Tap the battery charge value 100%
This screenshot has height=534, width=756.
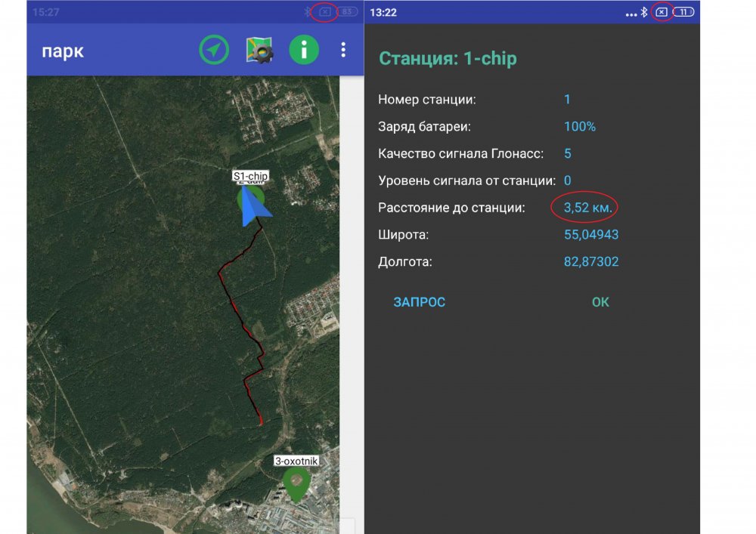580,126
